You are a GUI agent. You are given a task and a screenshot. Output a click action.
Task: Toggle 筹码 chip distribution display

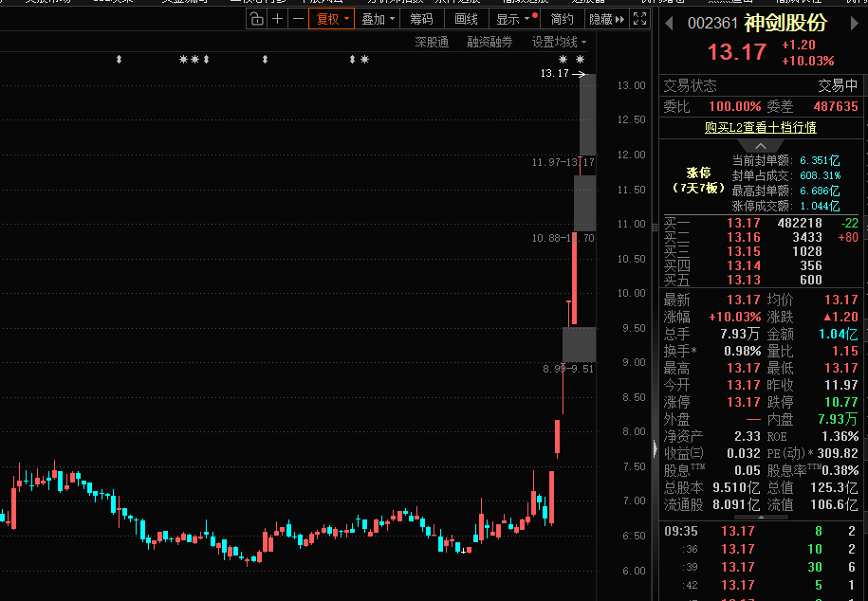[x=421, y=19]
